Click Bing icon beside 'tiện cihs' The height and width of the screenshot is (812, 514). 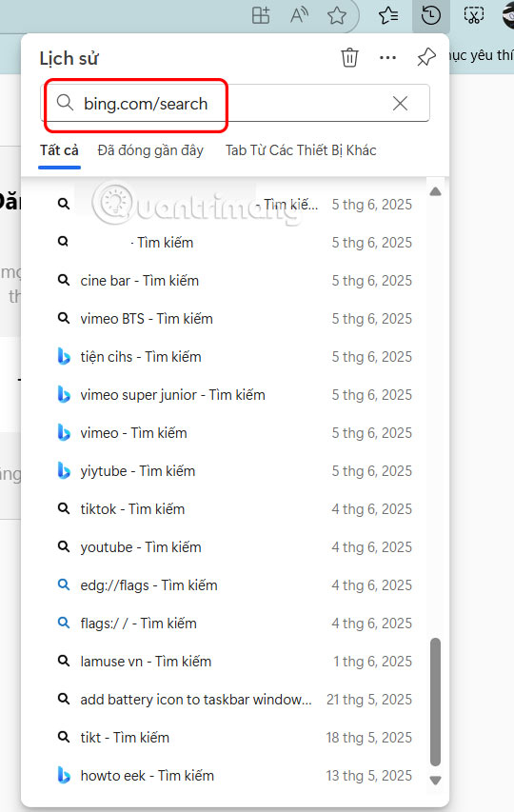tap(64, 357)
